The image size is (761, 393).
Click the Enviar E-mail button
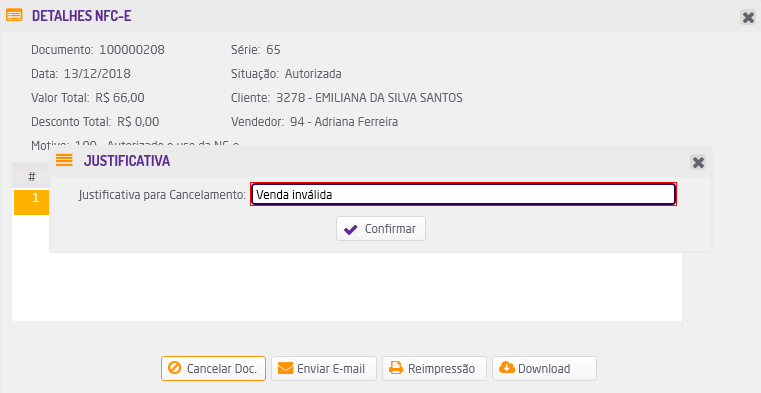[324, 369]
